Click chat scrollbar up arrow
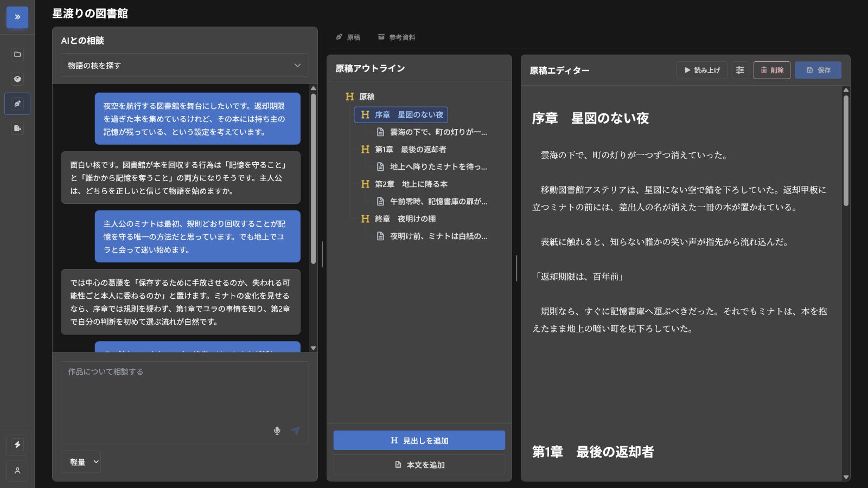Image resolution: width=868 pixels, height=488 pixels. [313, 88]
